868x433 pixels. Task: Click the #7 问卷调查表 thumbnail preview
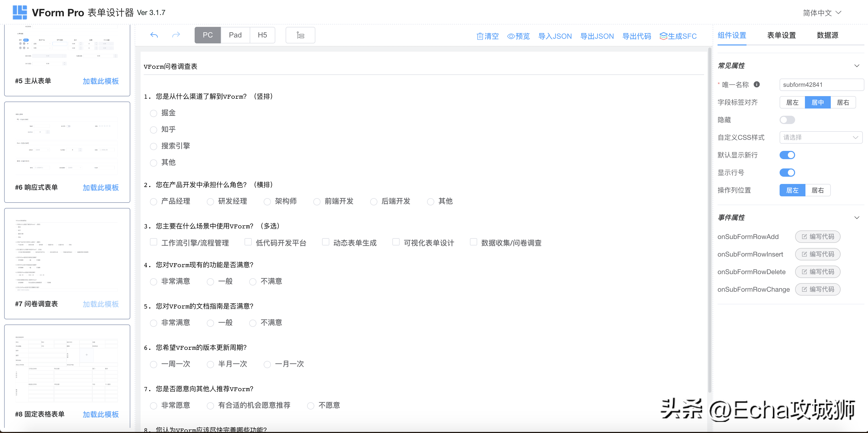(67, 255)
